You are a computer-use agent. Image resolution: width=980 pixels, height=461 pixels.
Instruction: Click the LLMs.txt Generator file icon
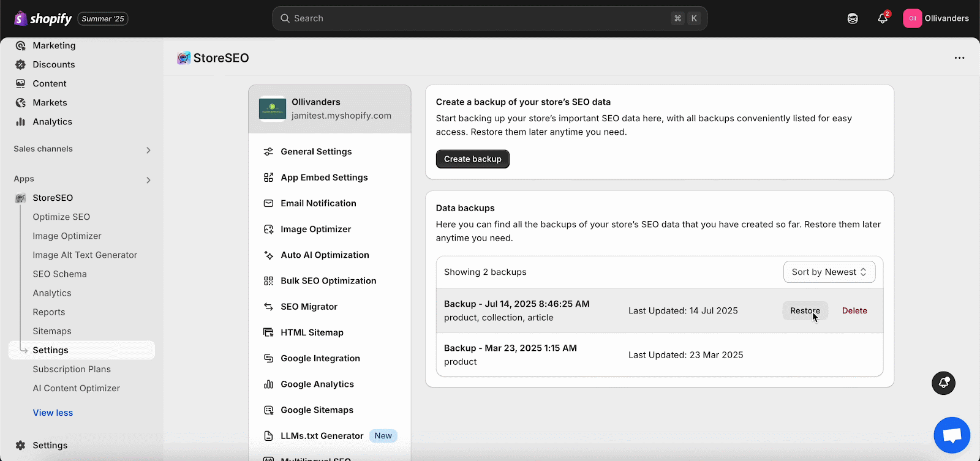click(268, 436)
